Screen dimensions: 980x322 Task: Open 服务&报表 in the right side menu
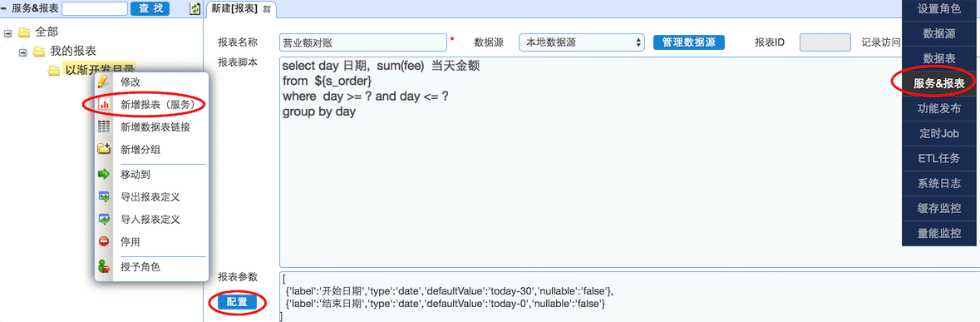pyautogui.click(x=939, y=83)
